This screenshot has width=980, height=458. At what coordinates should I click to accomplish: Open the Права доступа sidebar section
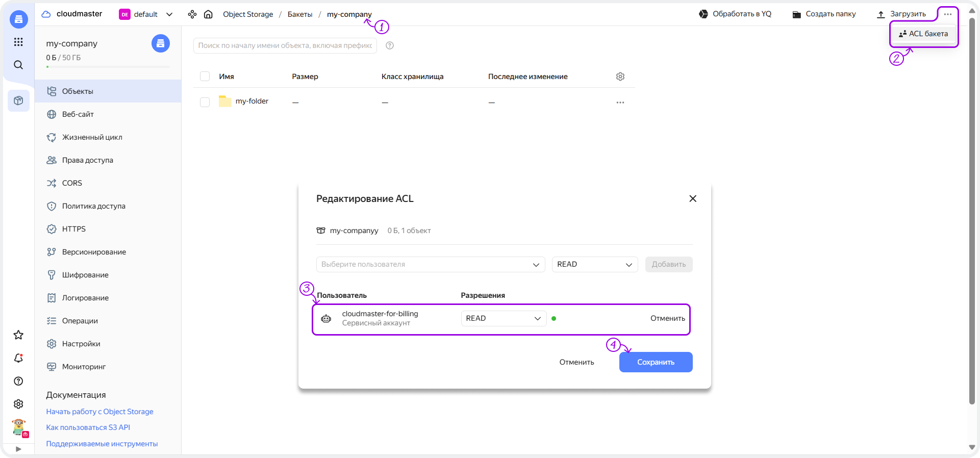pyautogui.click(x=87, y=160)
